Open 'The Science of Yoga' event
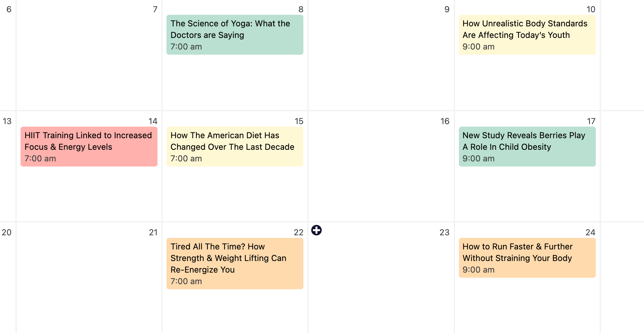This screenshot has width=644, height=333. tap(235, 35)
